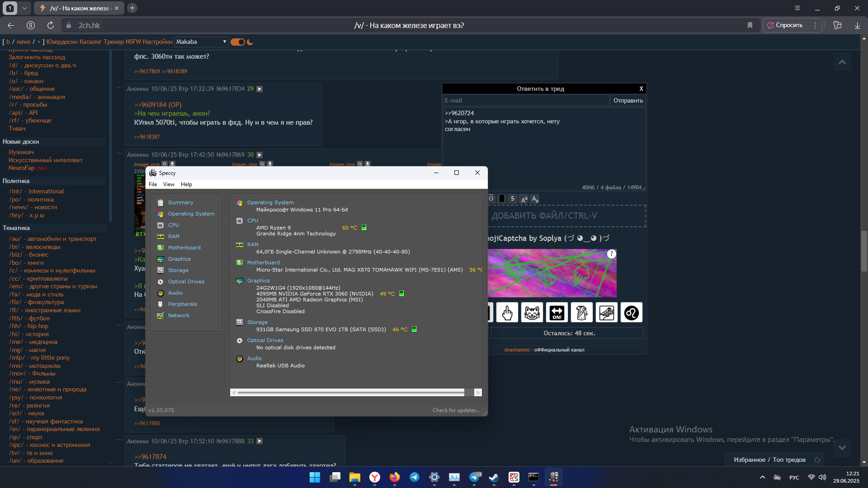The height and width of the screenshot is (488, 868).
Task: Open Избранное / Топ тредов panel
Action: tap(769, 460)
